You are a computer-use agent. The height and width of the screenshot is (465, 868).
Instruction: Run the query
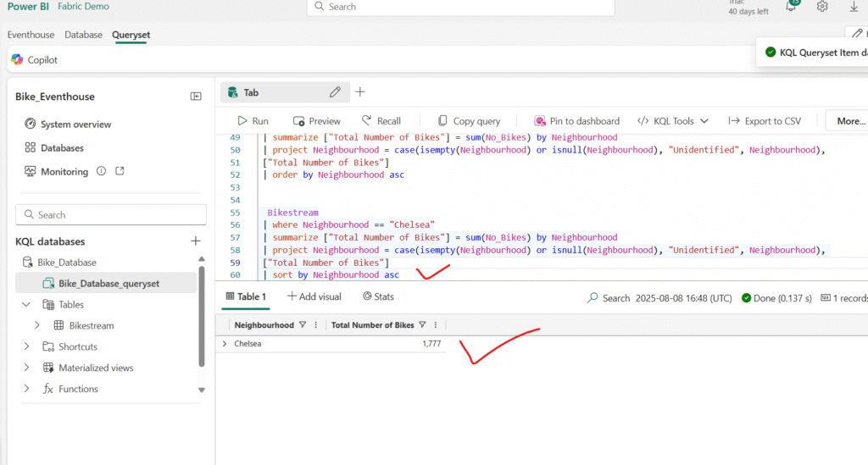tap(253, 120)
